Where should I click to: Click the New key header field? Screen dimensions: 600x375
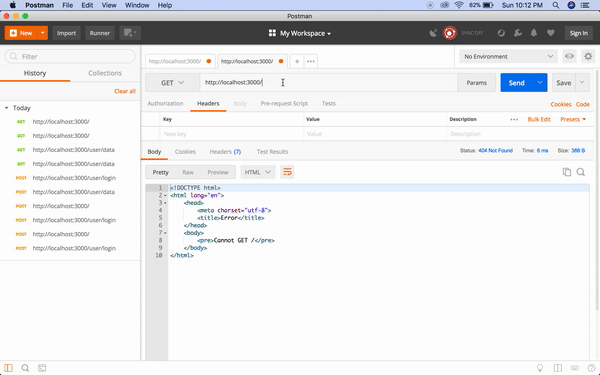click(x=232, y=134)
